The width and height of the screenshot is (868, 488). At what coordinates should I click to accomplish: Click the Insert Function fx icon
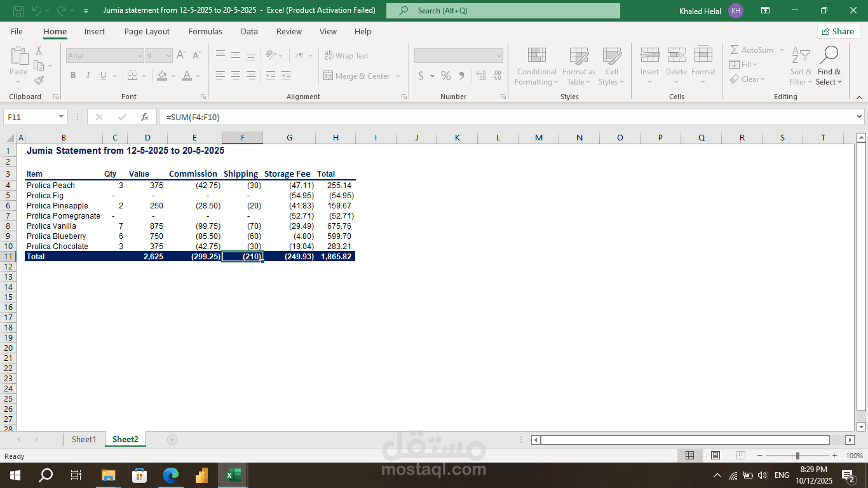145,117
